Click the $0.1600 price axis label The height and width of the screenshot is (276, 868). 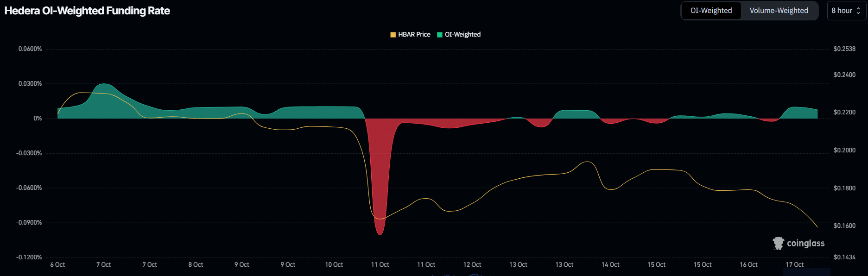point(844,226)
